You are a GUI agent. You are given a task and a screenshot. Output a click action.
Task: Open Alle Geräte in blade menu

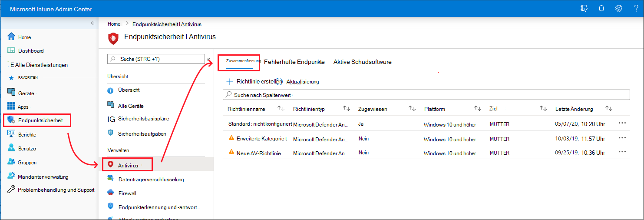click(131, 106)
